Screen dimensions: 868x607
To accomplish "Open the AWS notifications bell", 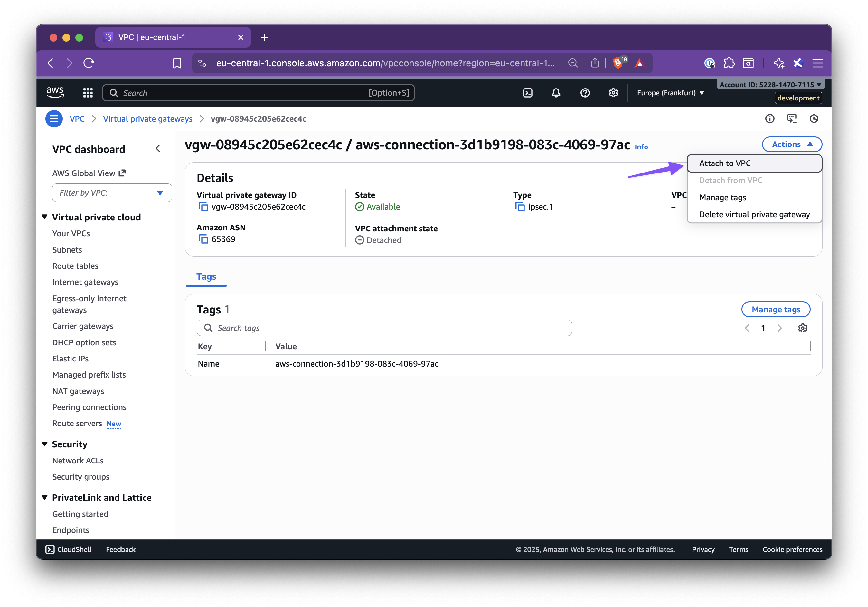I will click(556, 93).
